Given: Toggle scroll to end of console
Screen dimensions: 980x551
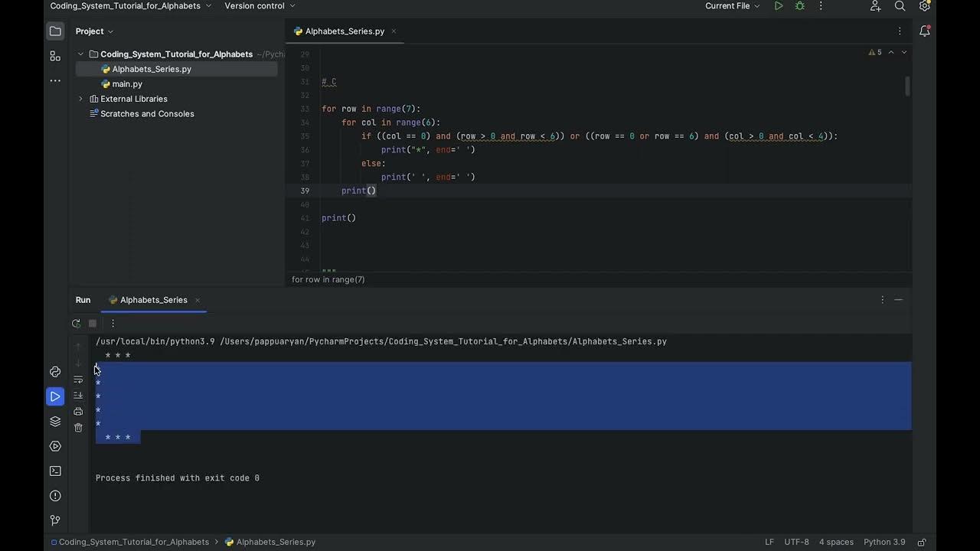Looking at the screenshot, I should click(x=78, y=396).
